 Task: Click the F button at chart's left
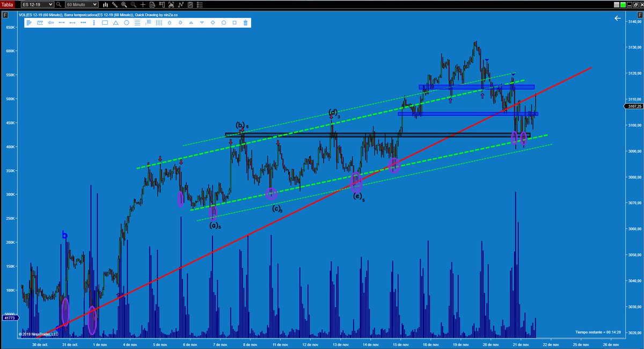point(5,16)
